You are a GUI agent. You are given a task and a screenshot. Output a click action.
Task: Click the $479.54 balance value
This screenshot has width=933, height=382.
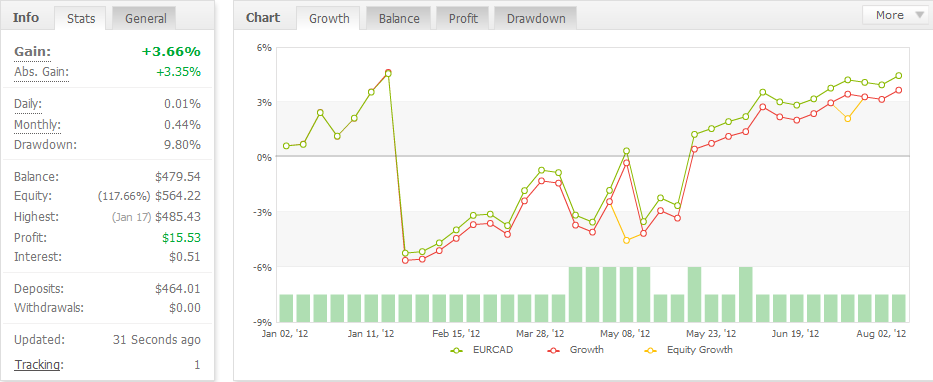tap(178, 177)
